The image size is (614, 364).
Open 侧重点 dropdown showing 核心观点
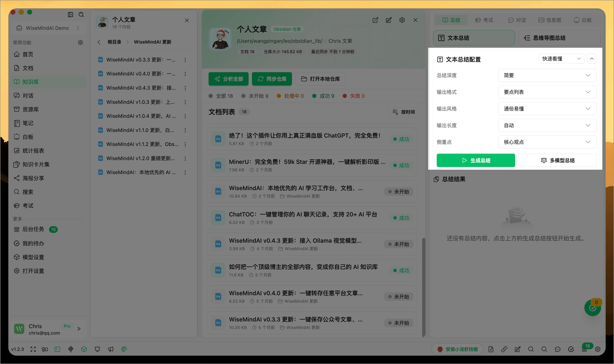547,142
